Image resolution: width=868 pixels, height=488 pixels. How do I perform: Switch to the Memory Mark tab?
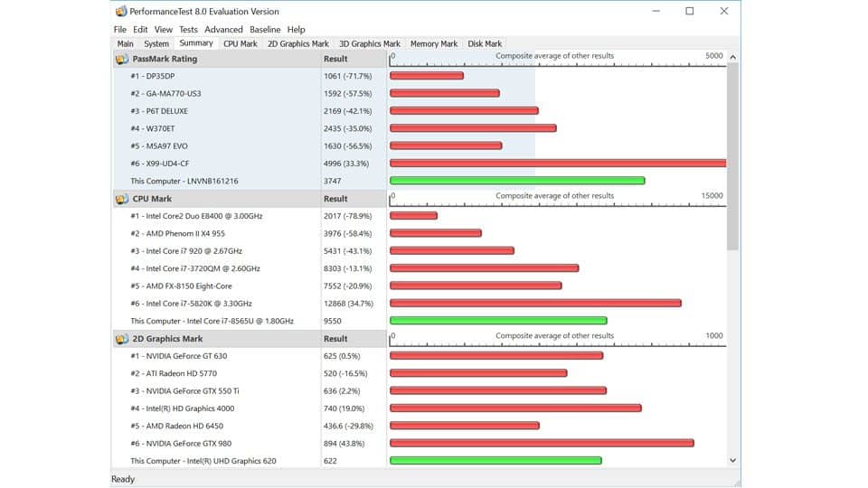(x=434, y=43)
